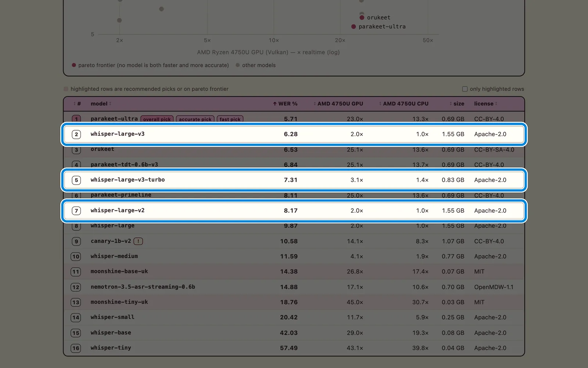Select the whisper-large-v2 model name
Image resolution: width=588 pixels, height=368 pixels.
point(118,210)
